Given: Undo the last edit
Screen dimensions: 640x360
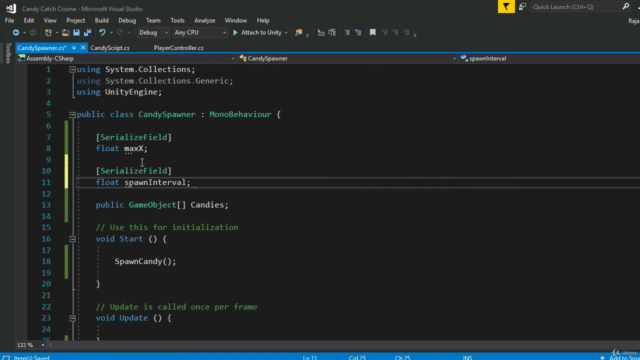Looking at the screenshot, I should click(x=102, y=33).
